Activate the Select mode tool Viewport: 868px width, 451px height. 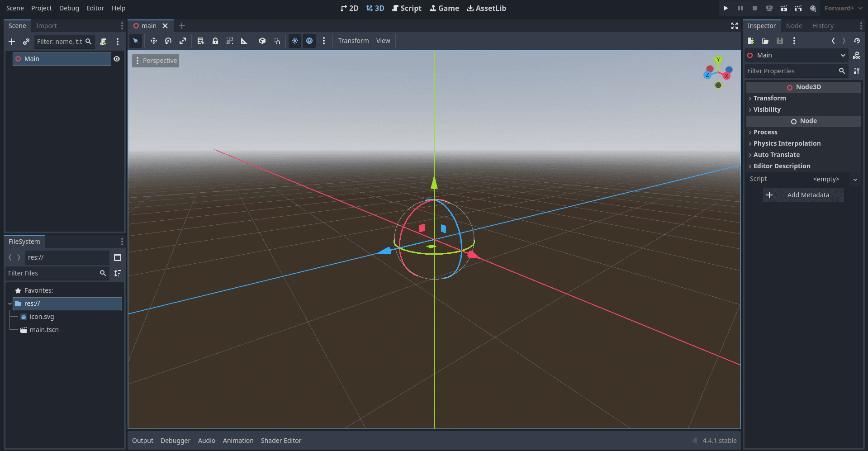coord(136,41)
